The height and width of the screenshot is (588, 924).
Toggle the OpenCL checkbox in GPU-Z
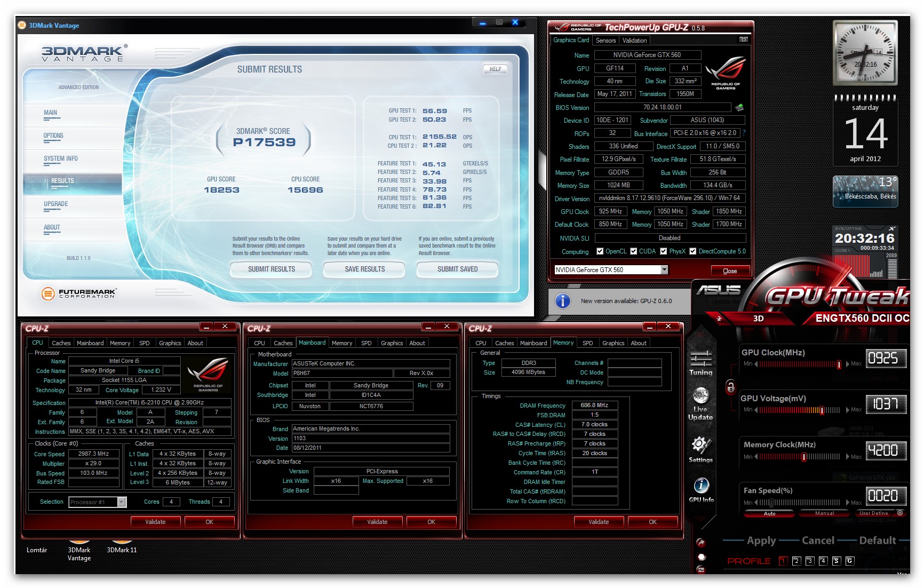pyautogui.click(x=600, y=251)
